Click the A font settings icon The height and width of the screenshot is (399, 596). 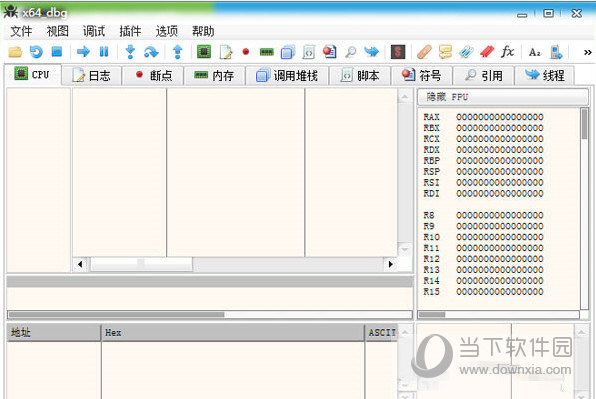[x=534, y=52]
